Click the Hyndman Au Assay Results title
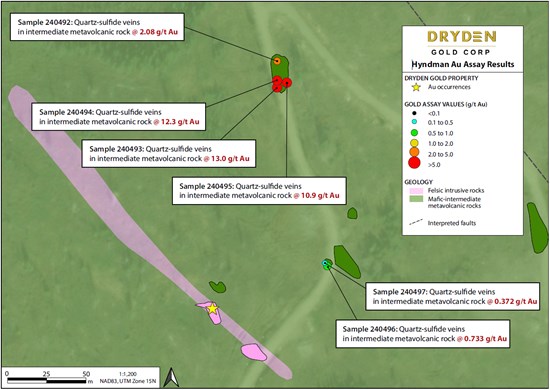The height and width of the screenshot is (390, 550). (463, 64)
